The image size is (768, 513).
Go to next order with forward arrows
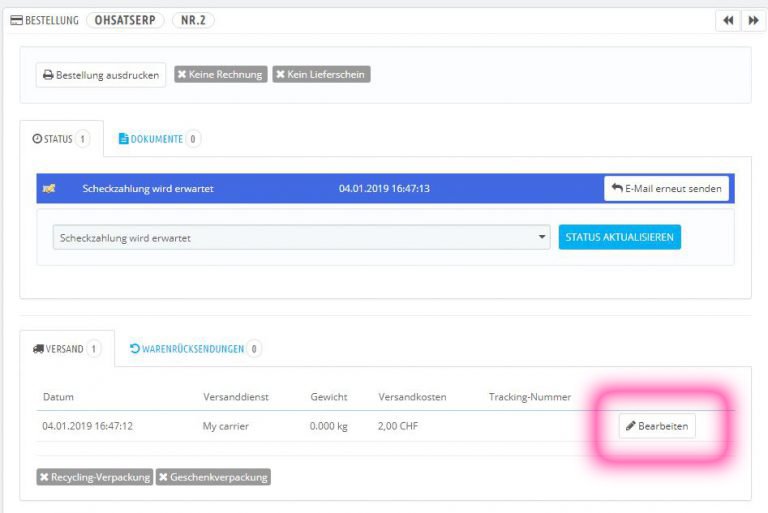click(753, 21)
